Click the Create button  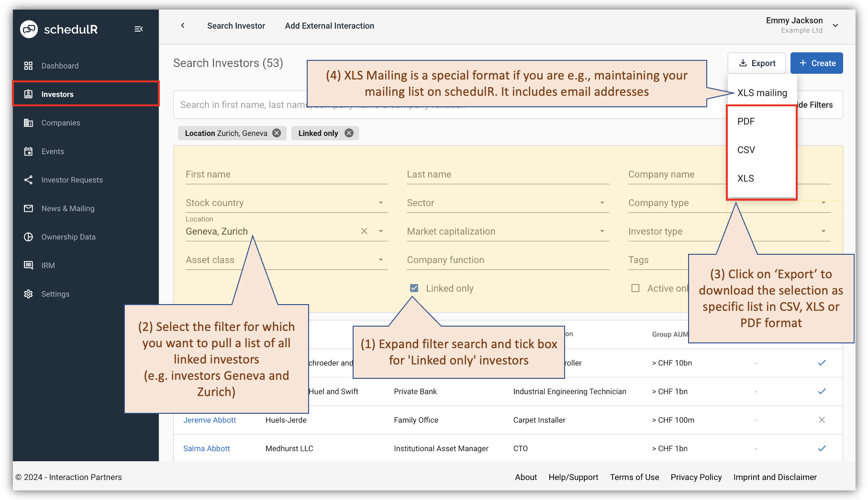point(816,63)
